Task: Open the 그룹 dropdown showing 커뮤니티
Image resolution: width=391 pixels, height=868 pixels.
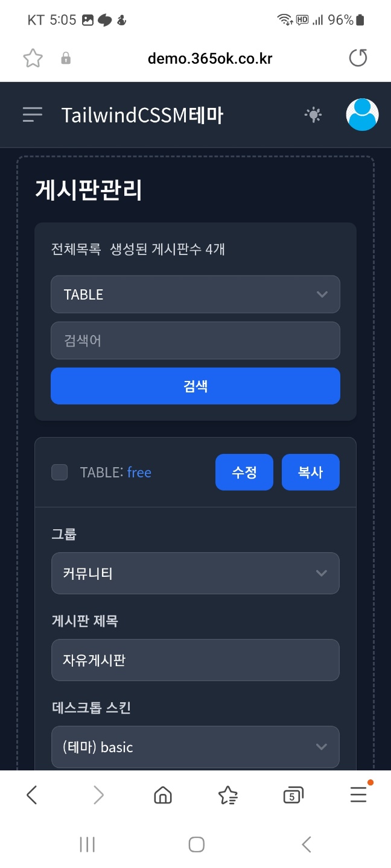Action: 195,573
